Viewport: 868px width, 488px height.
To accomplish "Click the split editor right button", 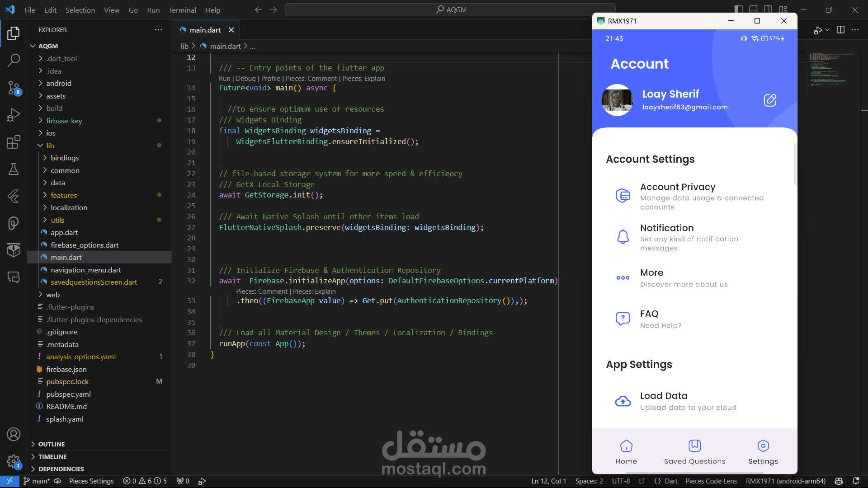I will click(840, 30).
